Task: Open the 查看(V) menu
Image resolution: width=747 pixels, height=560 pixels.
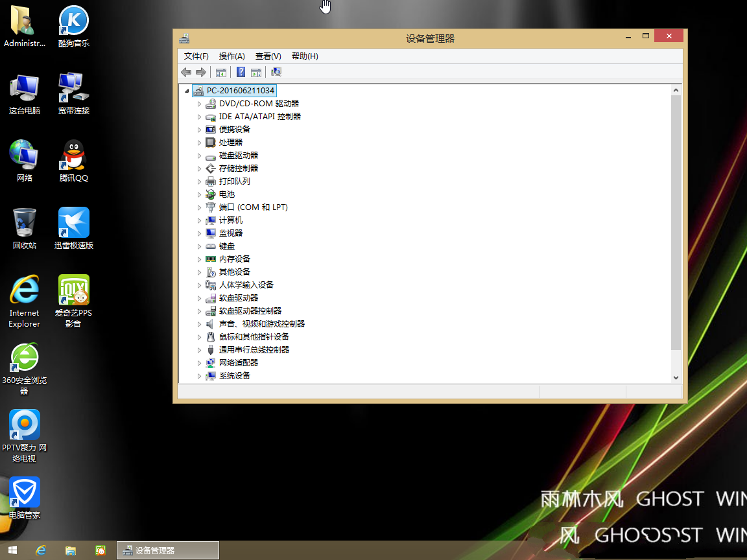Action: (268, 56)
